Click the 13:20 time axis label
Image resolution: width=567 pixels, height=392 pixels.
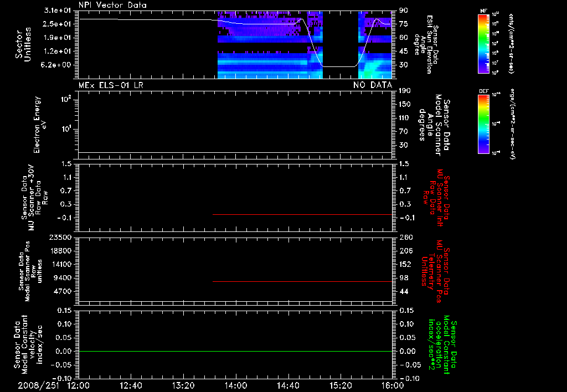pyautogui.click(x=183, y=385)
